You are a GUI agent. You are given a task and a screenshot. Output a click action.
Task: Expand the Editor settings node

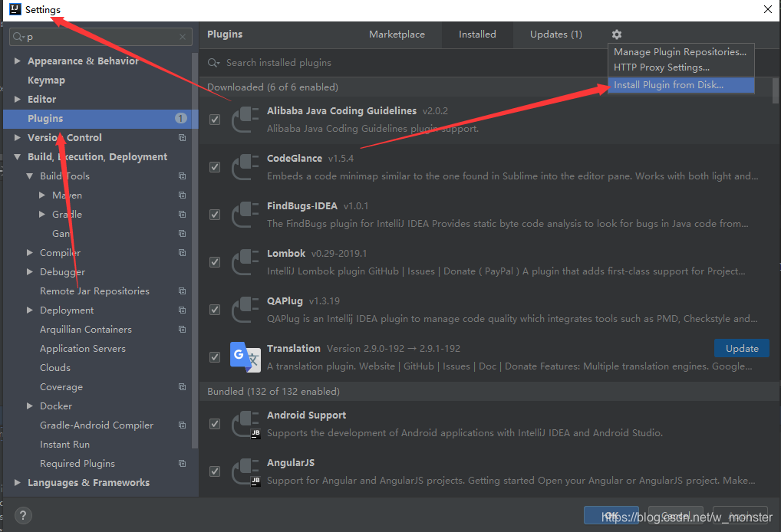pos(18,99)
